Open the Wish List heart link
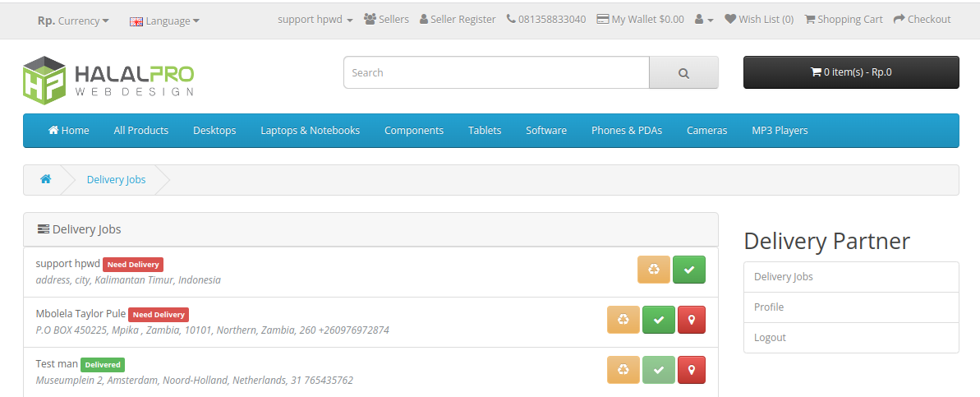 [x=759, y=19]
